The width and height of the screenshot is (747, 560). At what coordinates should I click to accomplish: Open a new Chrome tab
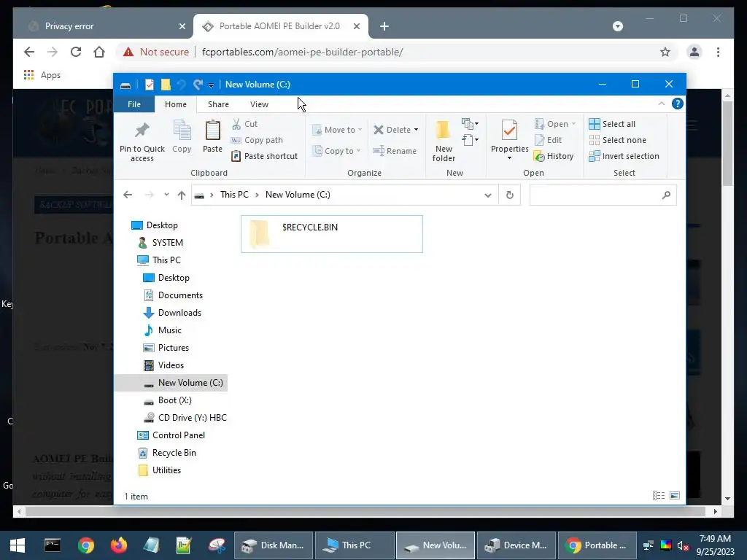pos(384,26)
